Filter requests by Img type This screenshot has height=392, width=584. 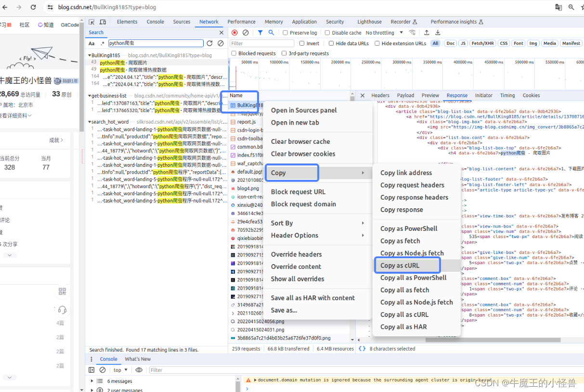pyautogui.click(x=533, y=43)
